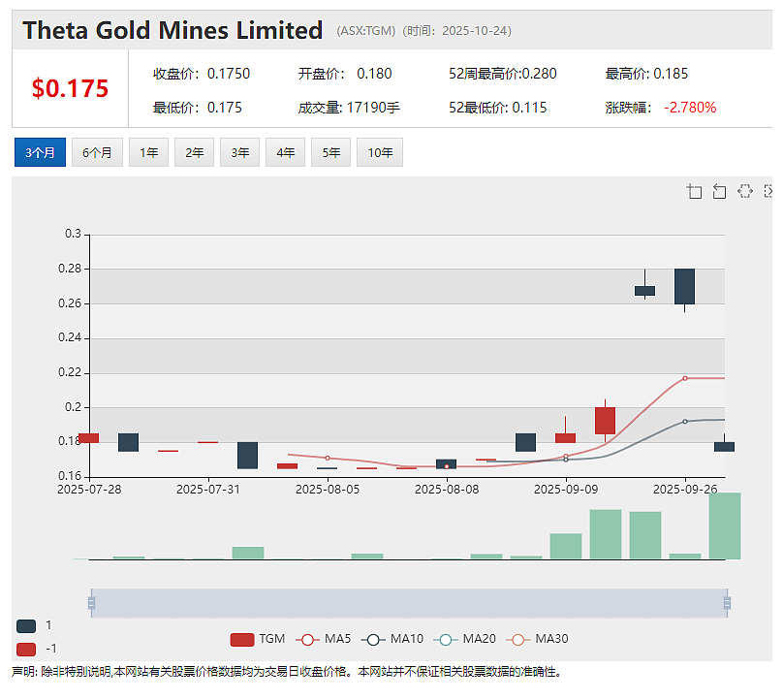Click the (ASX:TGM) ticker text
Image resolution: width=783 pixels, height=700 pixels.
coord(366,31)
